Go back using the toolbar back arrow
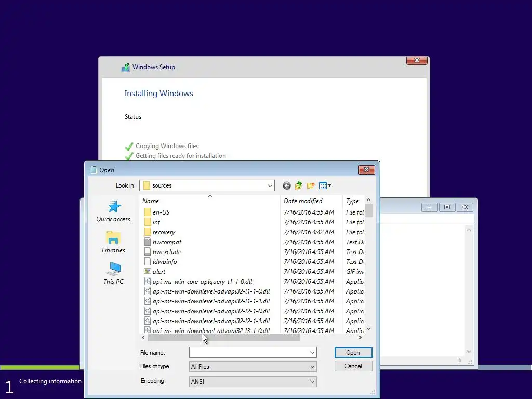532x399 pixels. (x=287, y=185)
